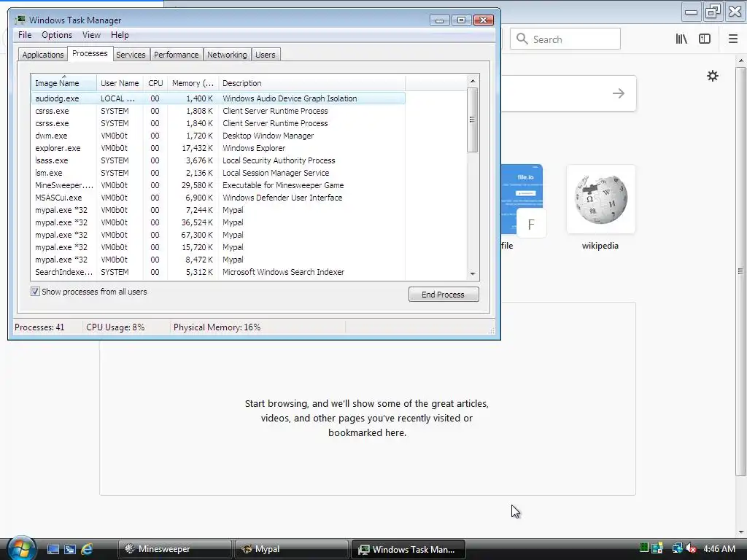Click volume muted tray icon

pyautogui.click(x=691, y=548)
